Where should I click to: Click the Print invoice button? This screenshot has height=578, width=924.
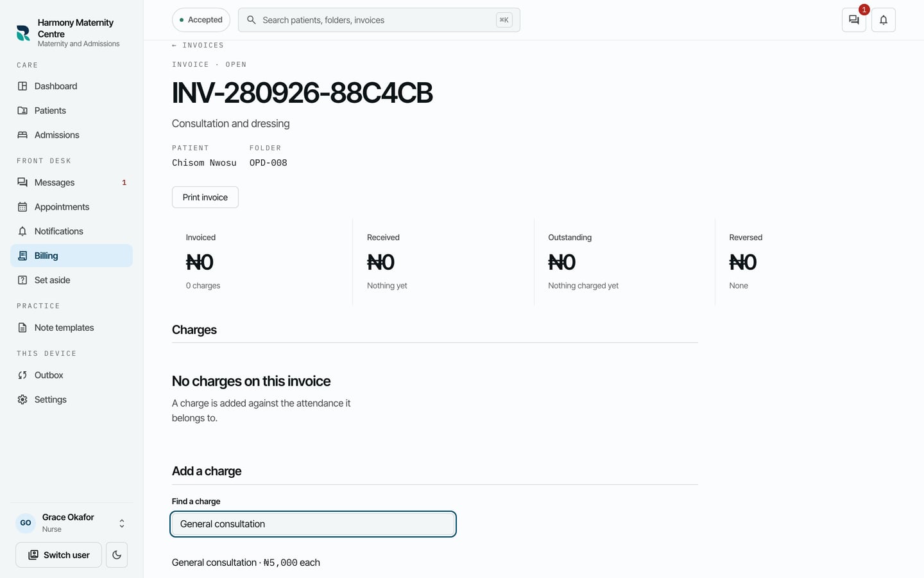click(x=205, y=197)
